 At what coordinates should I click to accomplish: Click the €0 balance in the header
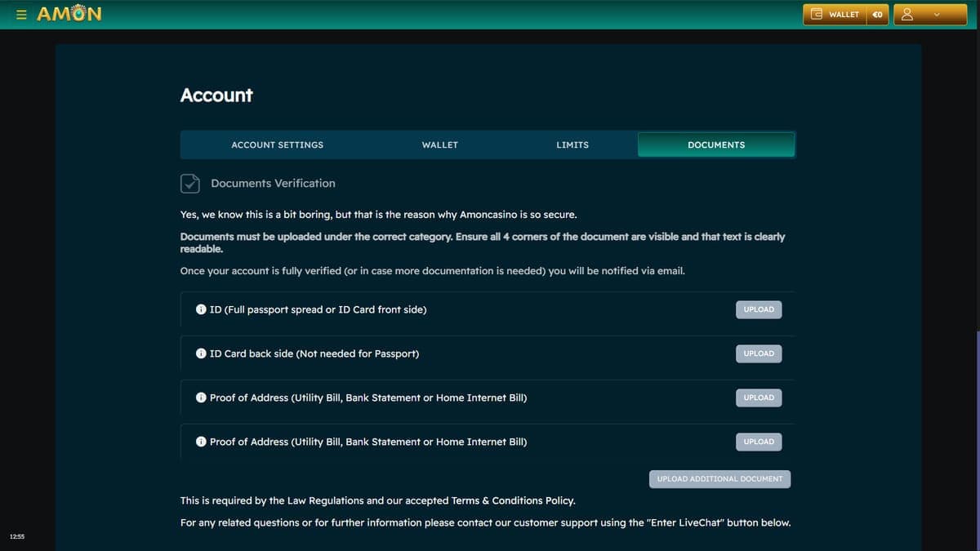coord(877,14)
